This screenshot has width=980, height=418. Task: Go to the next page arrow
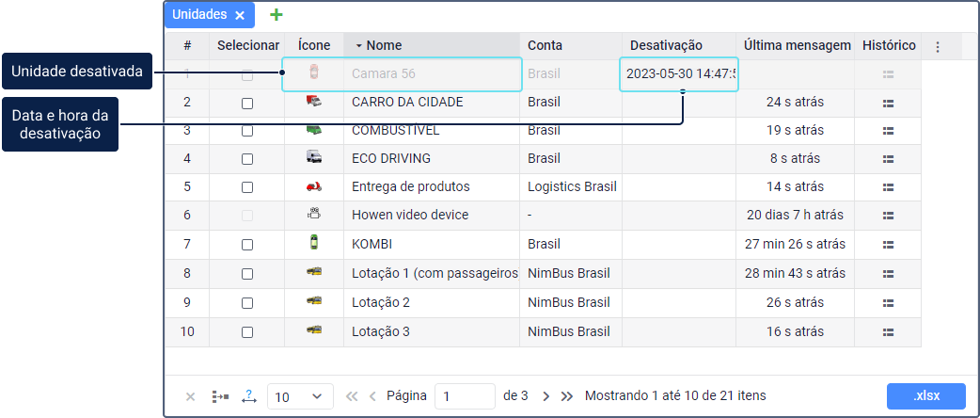point(546,396)
